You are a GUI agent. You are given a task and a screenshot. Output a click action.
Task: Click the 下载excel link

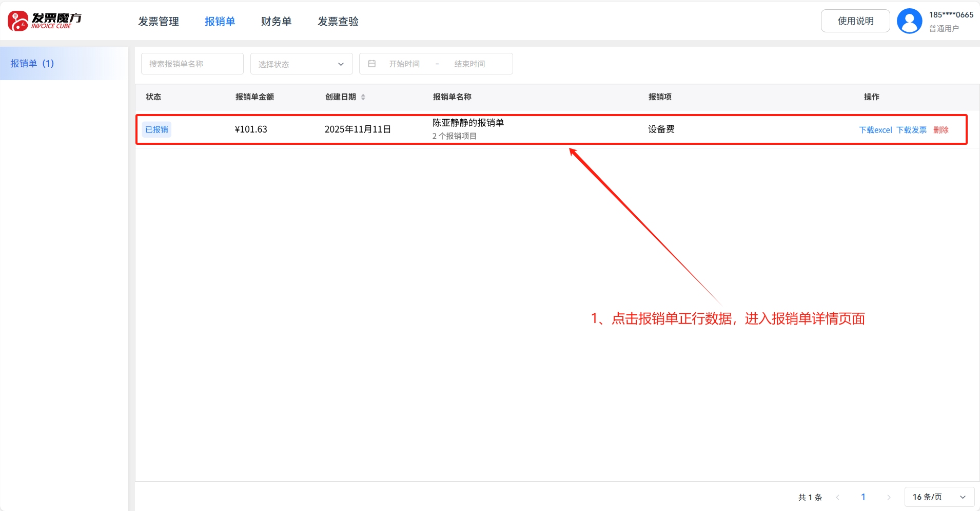(875, 130)
